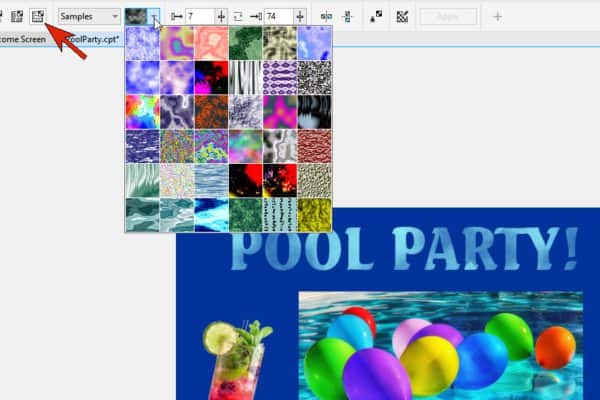Viewport: 600px width, 400px height.
Task: Select the texture fill icon indicated by the red arrow
Action: coord(37,17)
